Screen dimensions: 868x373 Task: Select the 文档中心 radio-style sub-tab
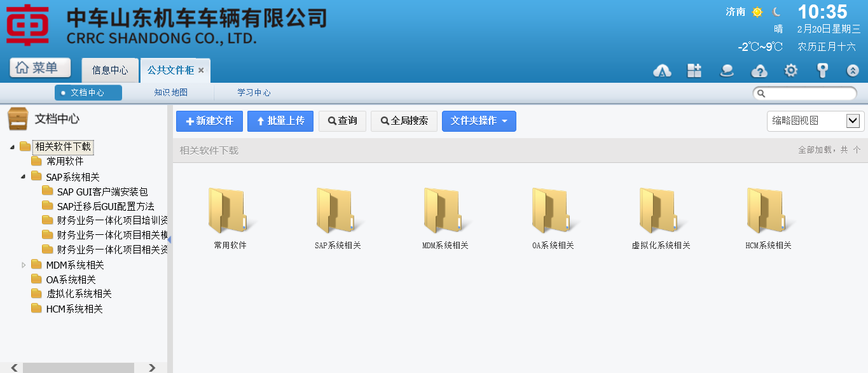click(x=88, y=93)
